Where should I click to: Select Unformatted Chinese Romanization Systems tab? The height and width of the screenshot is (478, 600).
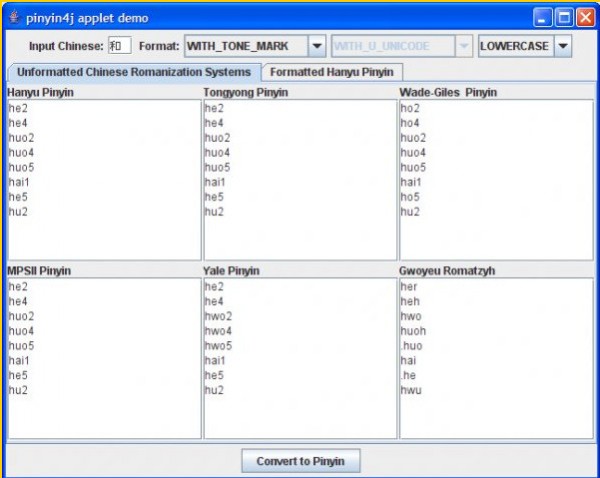pos(134,72)
